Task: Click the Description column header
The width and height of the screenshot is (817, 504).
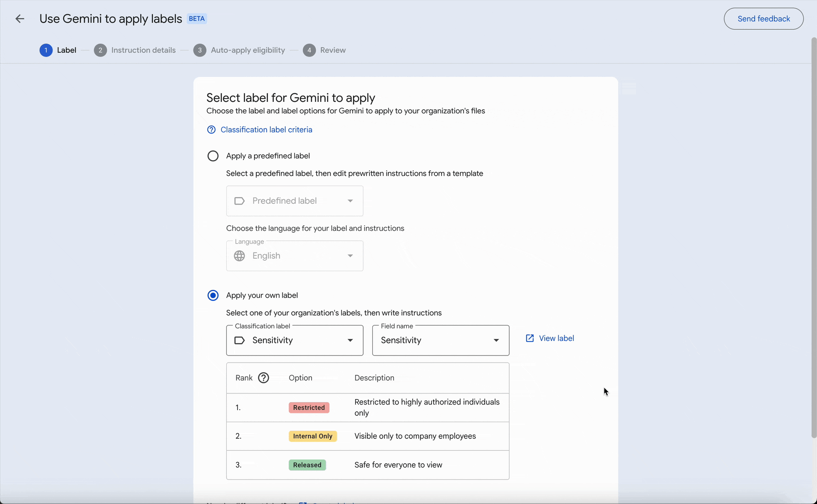Action: coord(374,378)
